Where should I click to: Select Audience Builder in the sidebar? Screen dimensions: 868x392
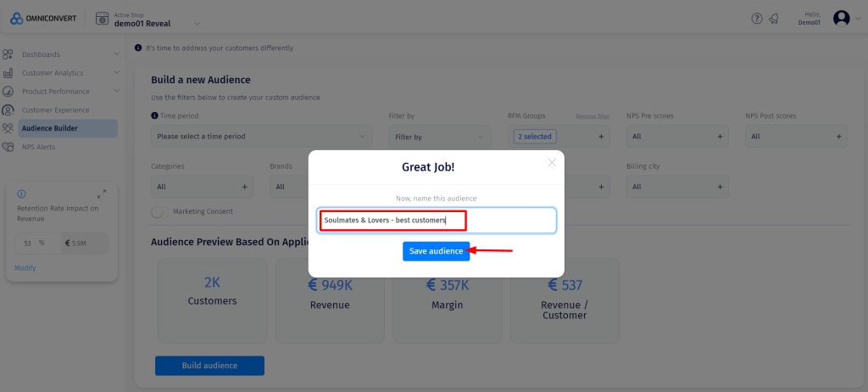pos(49,128)
